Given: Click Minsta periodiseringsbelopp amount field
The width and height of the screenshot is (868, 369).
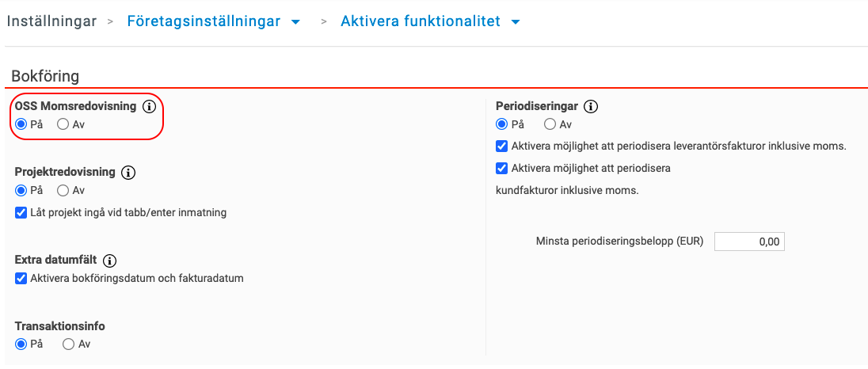Looking at the screenshot, I should [749, 242].
